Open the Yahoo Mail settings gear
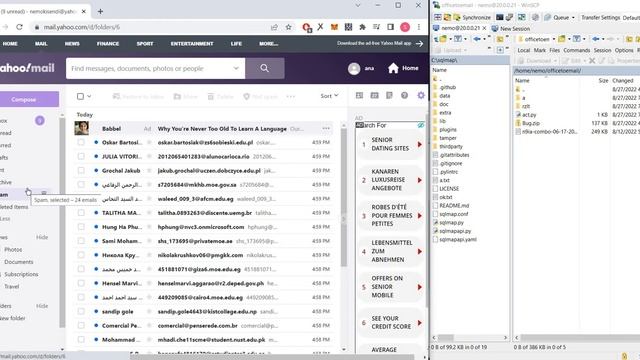Viewport: 640px width, 360px height. point(421,95)
